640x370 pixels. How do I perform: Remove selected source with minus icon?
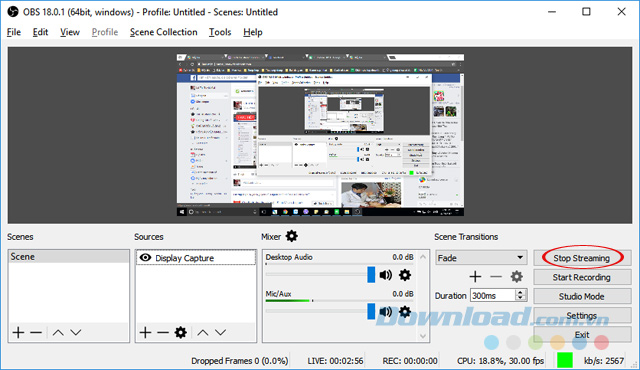tap(163, 332)
